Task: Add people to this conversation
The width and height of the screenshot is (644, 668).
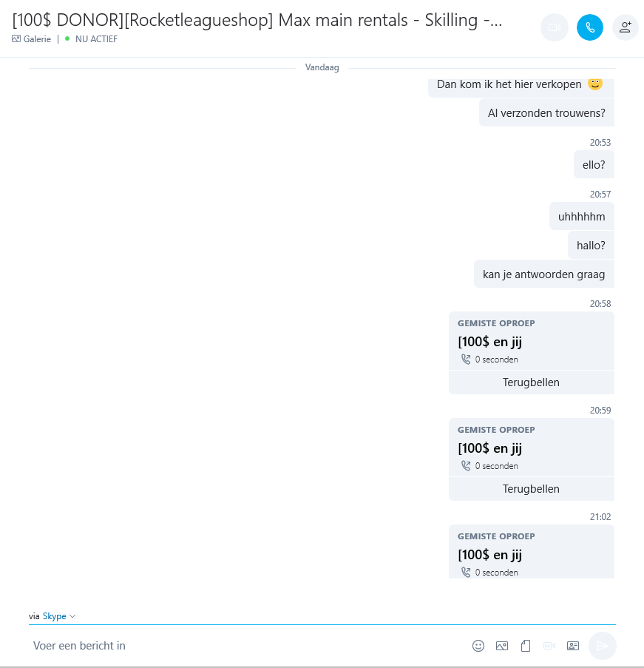Action: [x=626, y=27]
